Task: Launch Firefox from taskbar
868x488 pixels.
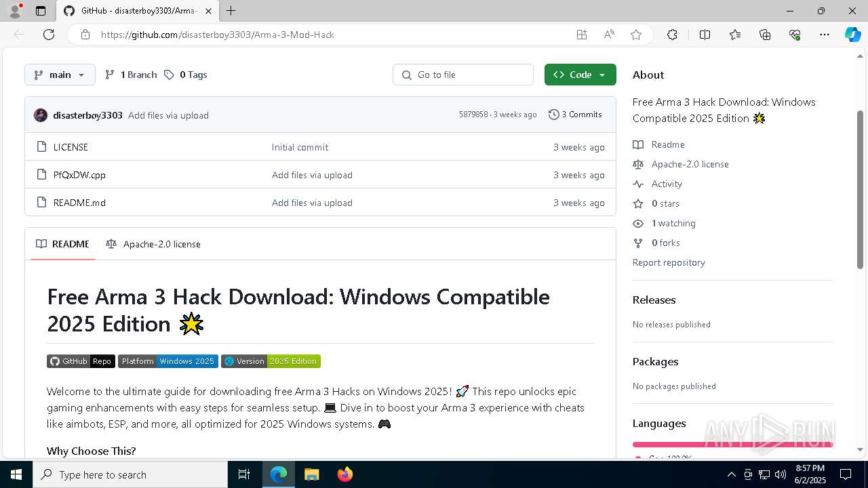Action: click(x=344, y=474)
